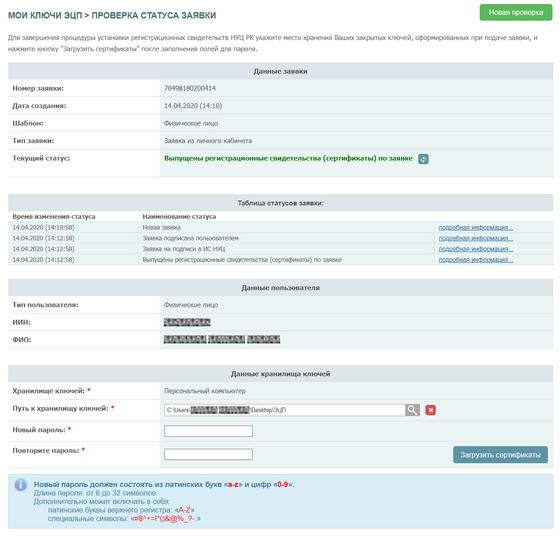560x538 pixels.
Task: Click the green 'Новая проверка' button
Action: click(516, 13)
